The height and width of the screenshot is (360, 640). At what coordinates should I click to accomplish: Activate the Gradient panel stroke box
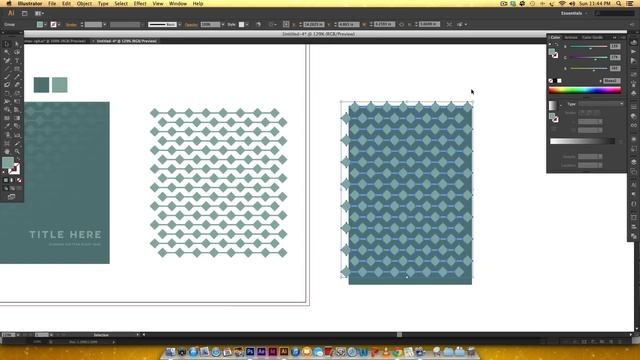coord(555,119)
